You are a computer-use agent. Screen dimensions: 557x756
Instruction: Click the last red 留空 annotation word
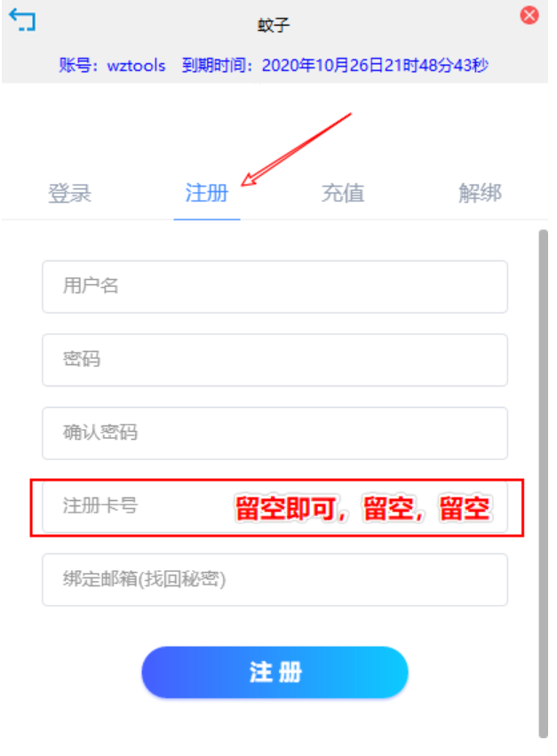point(465,508)
